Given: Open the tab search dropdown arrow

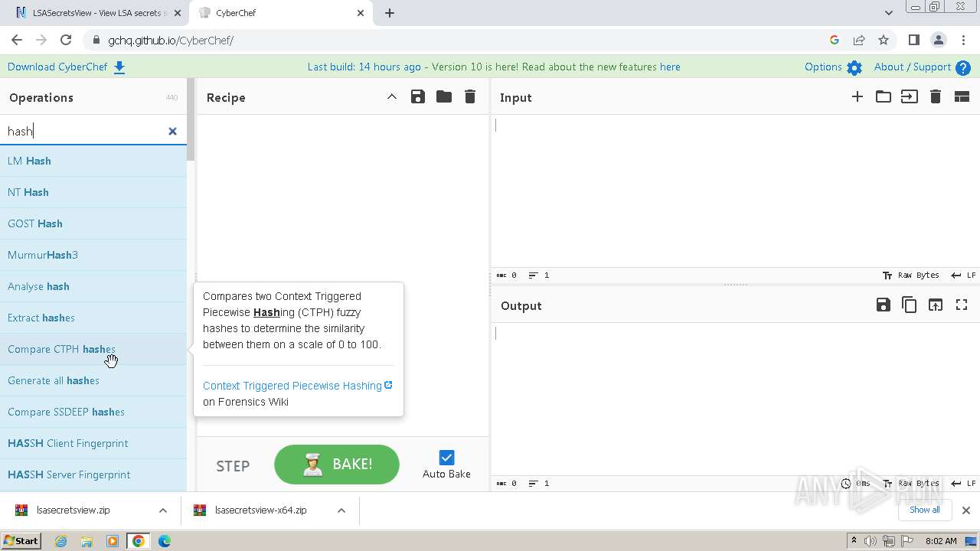Looking at the screenshot, I should point(888,13).
